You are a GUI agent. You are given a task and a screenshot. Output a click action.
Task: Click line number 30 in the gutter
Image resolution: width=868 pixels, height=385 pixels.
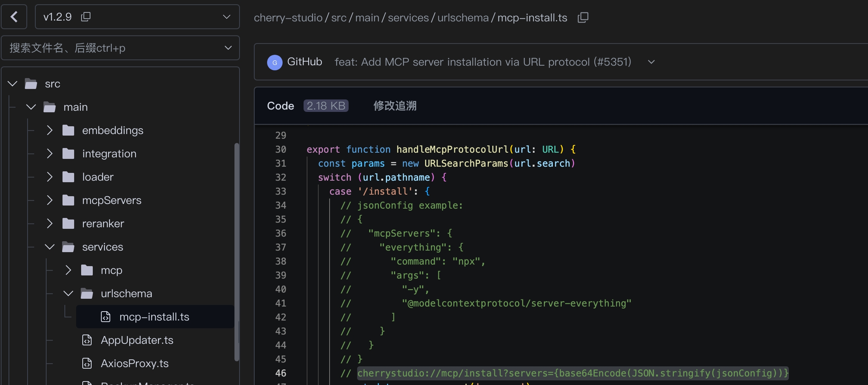tap(281, 150)
